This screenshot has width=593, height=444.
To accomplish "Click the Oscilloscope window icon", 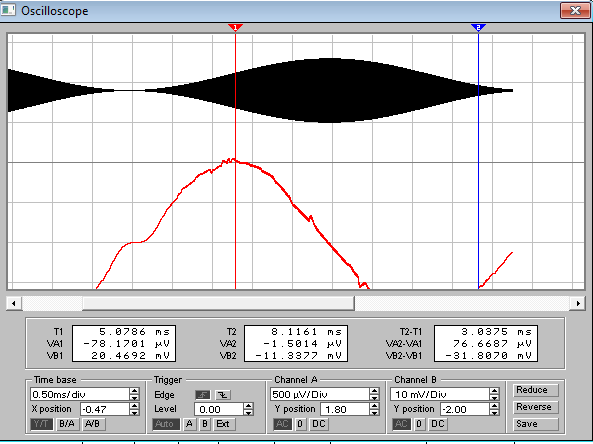I will tap(8, 10).
